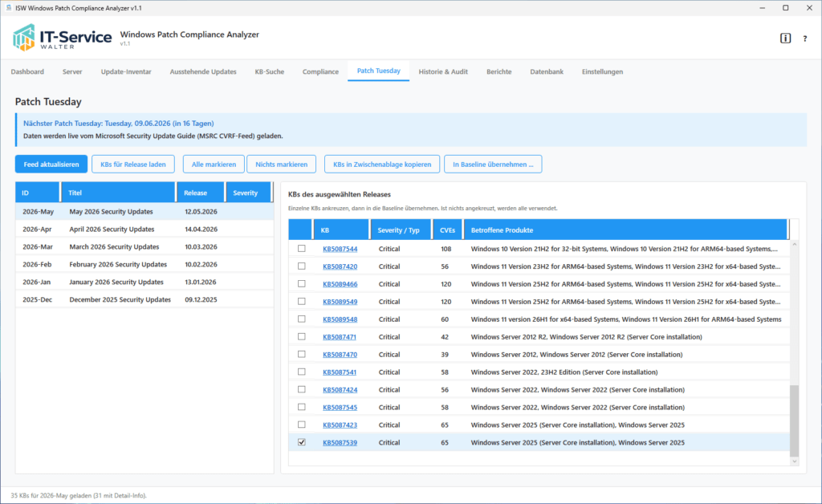Tick the checkbox for KB5087545
This screenshot has height=504, width=822.
point(302,407)
